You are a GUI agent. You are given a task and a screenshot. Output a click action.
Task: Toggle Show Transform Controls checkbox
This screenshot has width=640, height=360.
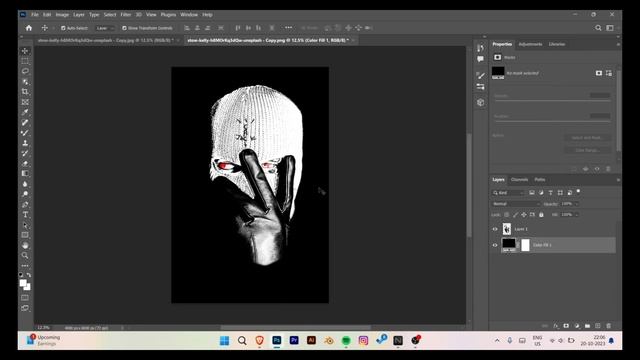coord(124,28)
